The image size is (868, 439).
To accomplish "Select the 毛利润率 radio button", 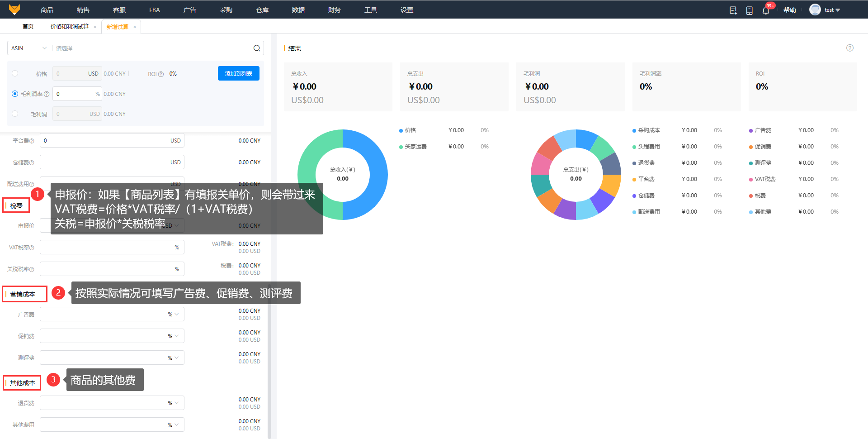I will (x=15, y=94).
